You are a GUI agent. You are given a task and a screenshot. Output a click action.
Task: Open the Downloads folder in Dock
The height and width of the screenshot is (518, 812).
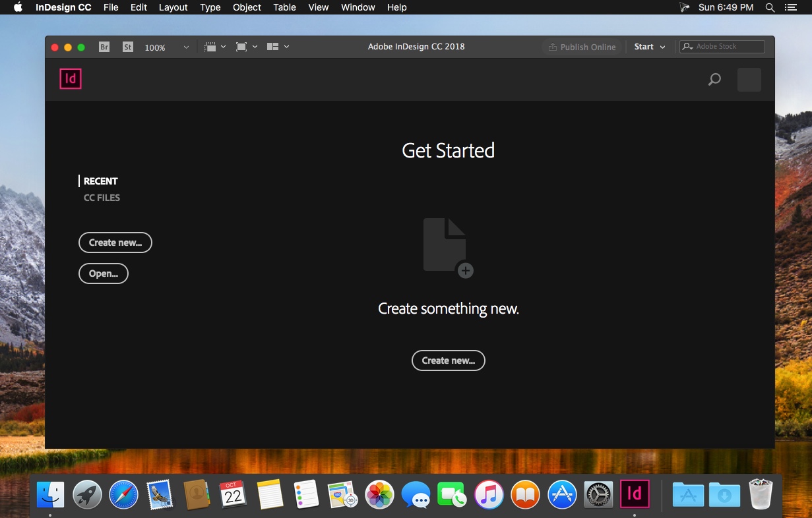click(724, 494)
